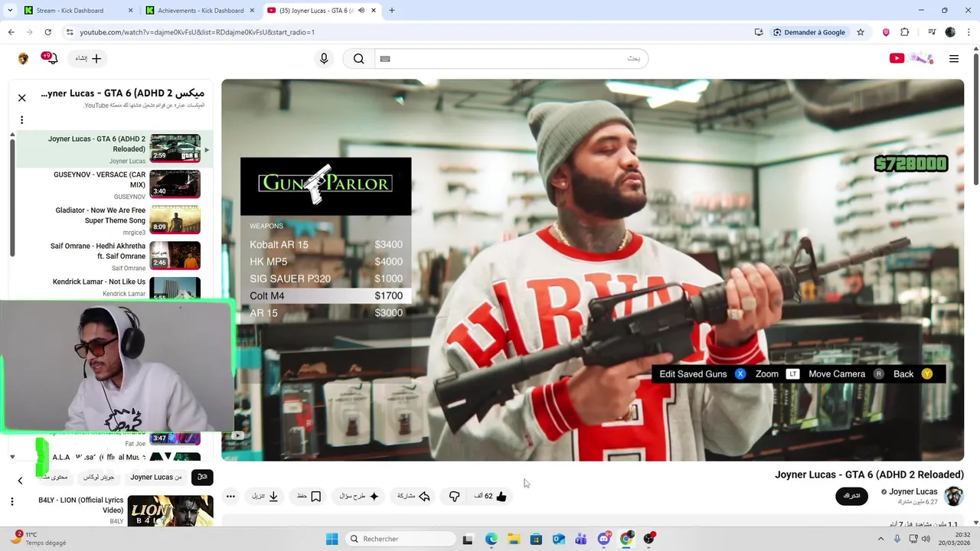Open the playlist three-dot options menu
Screen dimensions: 980x551
pos(21,119)
